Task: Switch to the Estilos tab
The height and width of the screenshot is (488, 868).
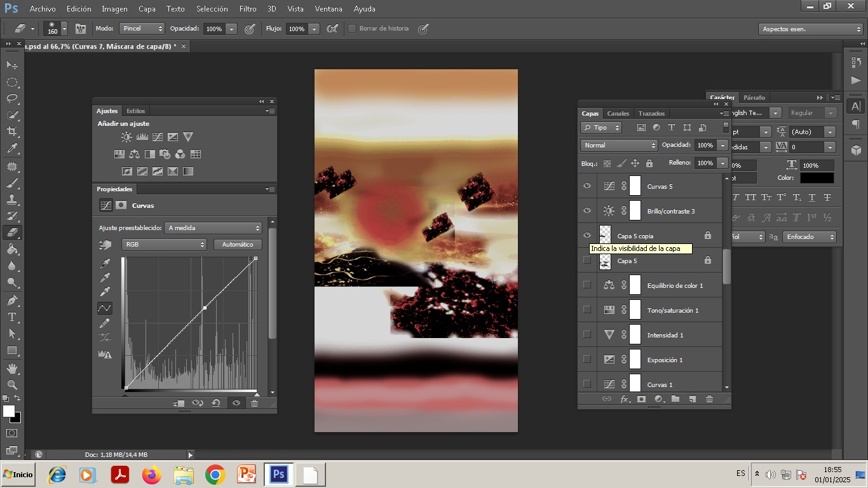Action: pos(135,111)
